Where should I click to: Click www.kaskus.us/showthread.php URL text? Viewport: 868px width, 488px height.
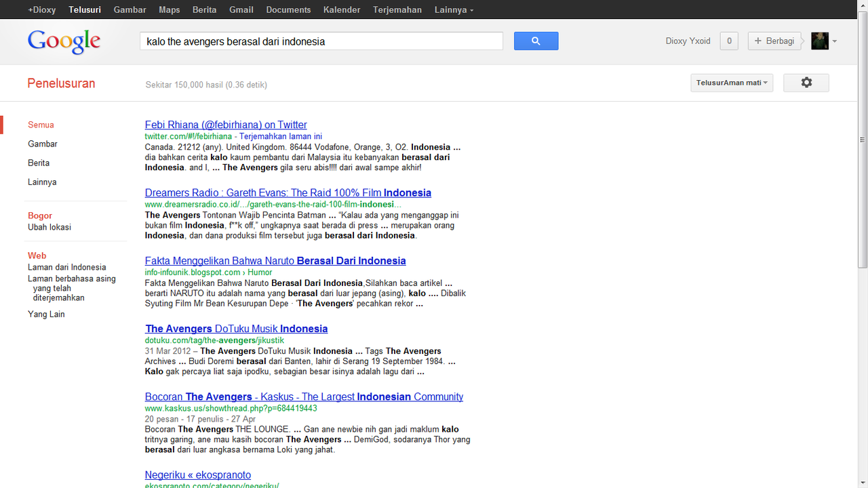tap(231, 409)
